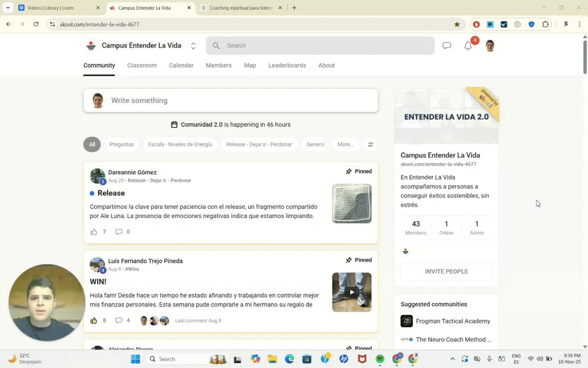Click the Write something post field
This screenshot has height=368, width=588.
(231, 100)
